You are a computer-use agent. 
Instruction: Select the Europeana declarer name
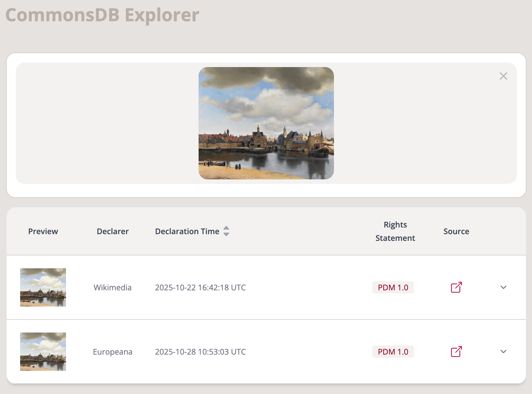(x=112, y=352)
